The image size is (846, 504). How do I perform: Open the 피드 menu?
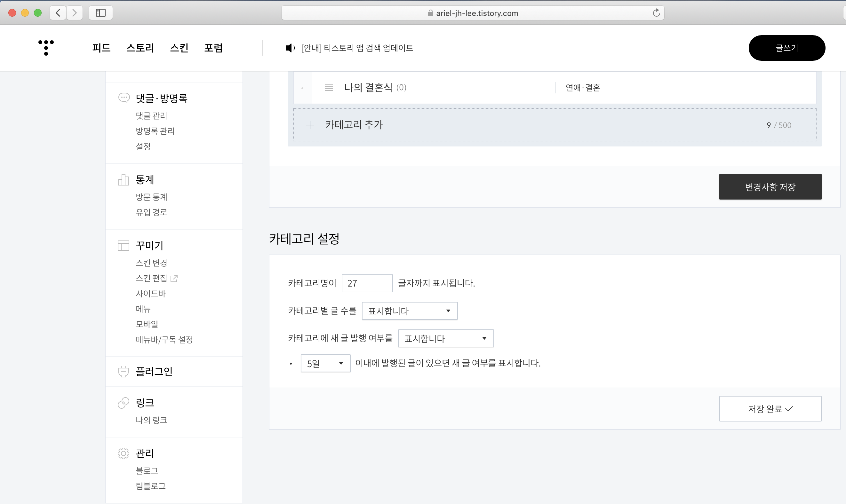pyautogui.click(x=101, y=48)
